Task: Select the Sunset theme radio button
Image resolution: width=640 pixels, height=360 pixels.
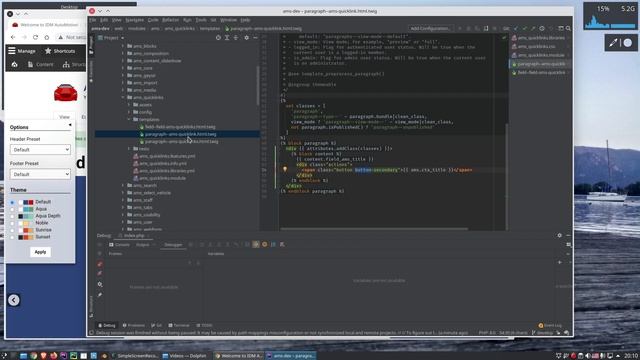Action: coord(12,237)
